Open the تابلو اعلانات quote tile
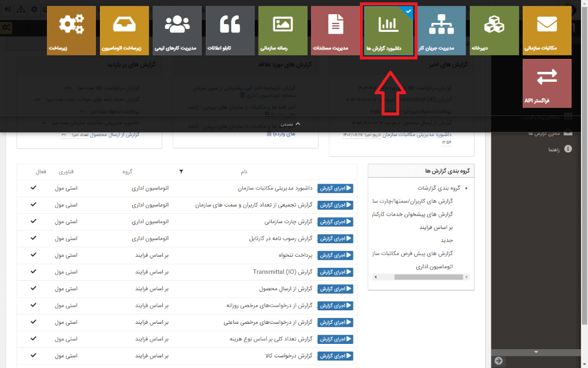Viewport: 588px width, 368px height. (x=230, y=30)
